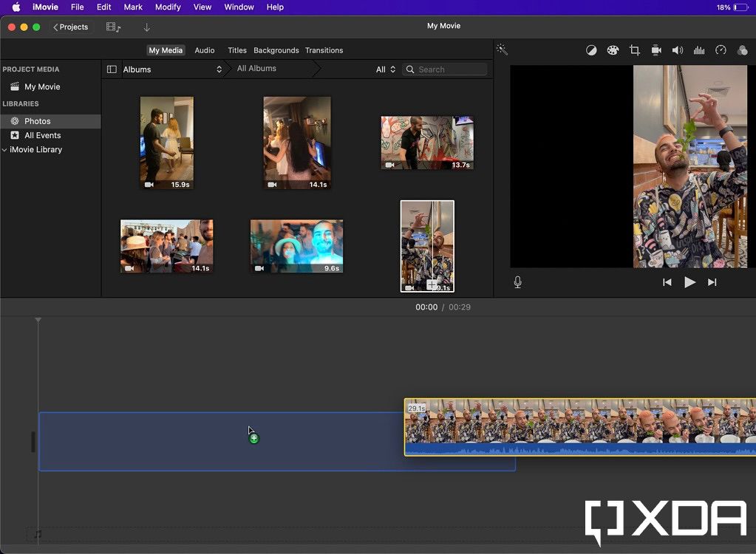The image size is (756, 554).
Task: Open clip Speed controls
Action: point(721,49)
